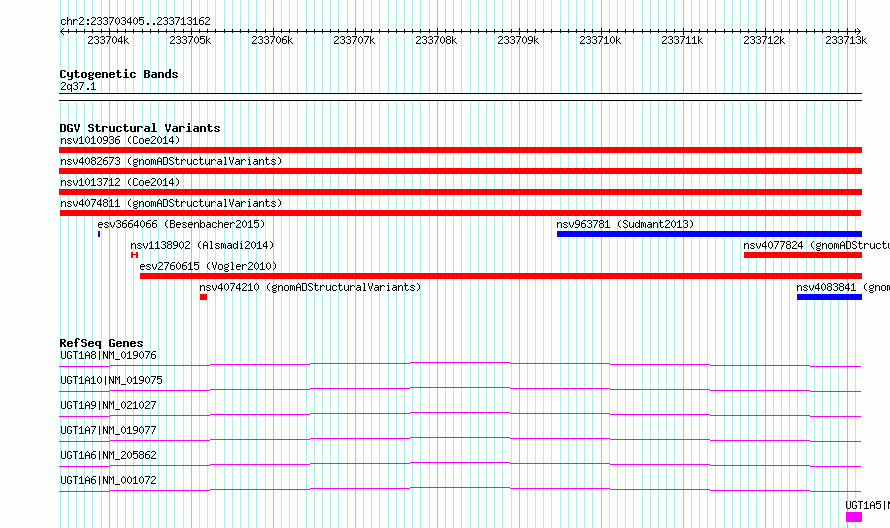Click the UGT1A10 magenta transcript line
Viewport: 890px width, 528px height.
pyautogui.click(x=460, y=389)
